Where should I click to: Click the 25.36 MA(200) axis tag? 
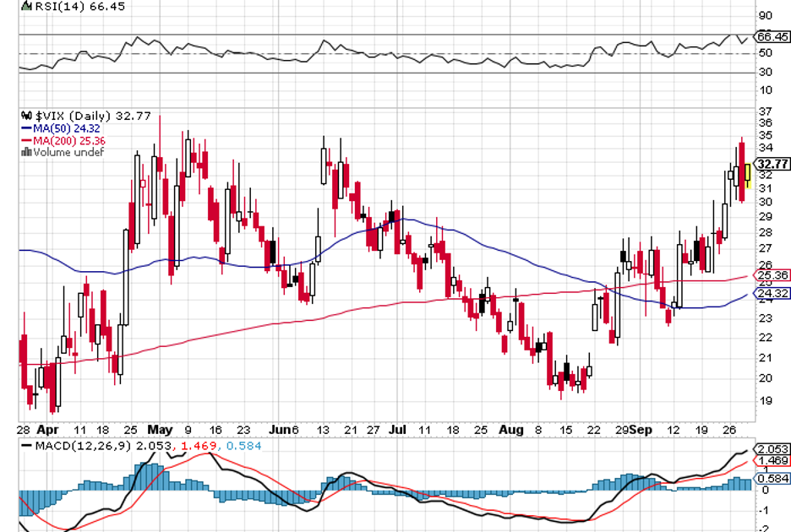click(772, 275)
